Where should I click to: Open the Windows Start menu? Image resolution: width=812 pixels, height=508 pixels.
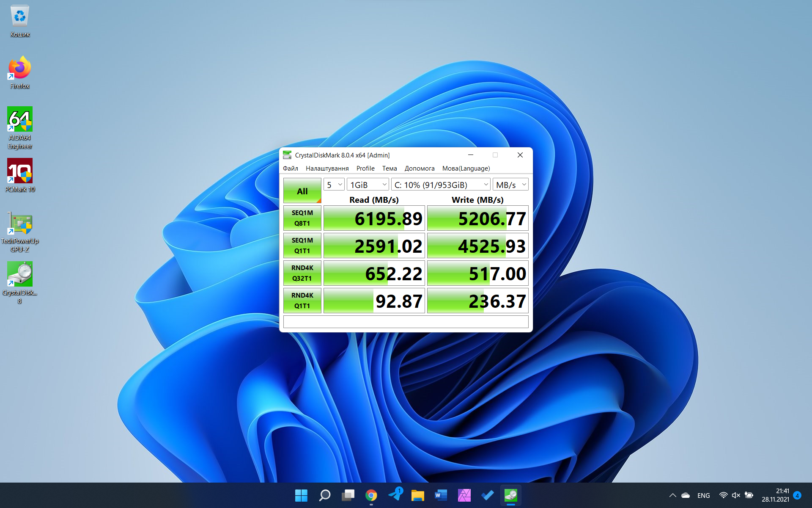[301, 495]
